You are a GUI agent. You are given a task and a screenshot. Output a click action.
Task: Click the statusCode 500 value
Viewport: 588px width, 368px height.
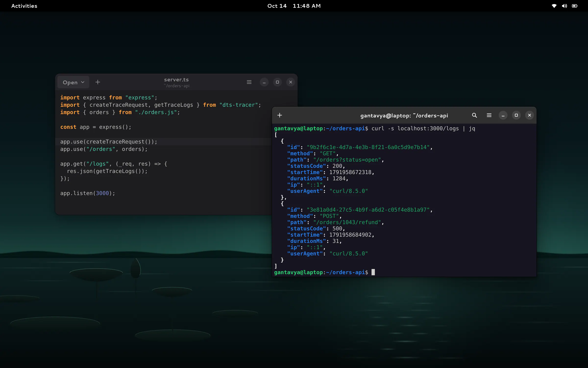tap(337, 229)
